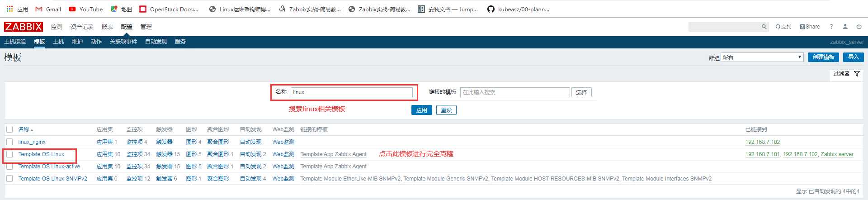Open the 监测 top menu
Screen dimensions: 868x200
tap(57, 27)
